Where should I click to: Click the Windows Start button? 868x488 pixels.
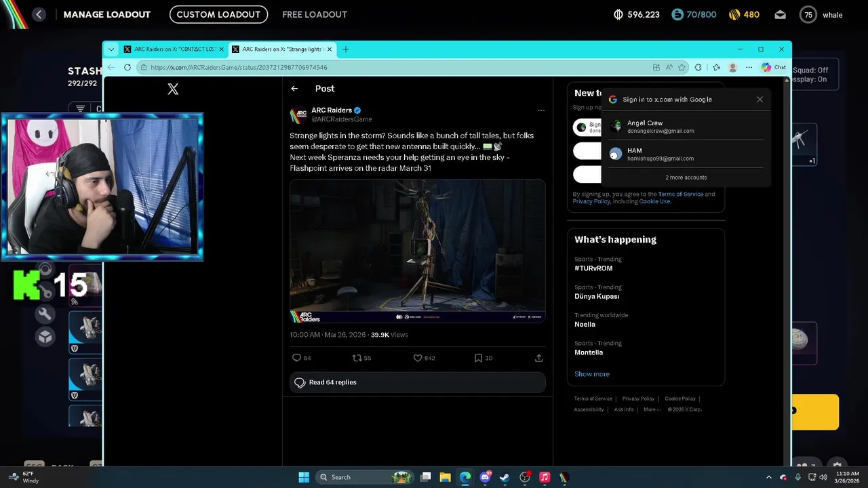[304, 477]
